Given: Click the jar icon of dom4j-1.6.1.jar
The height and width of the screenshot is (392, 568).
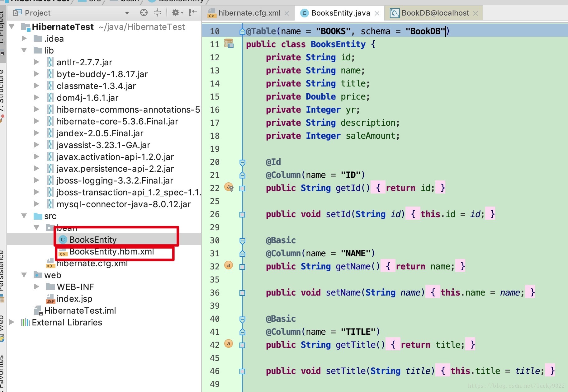Looking at the screenshot, I should tap(50, 98).
